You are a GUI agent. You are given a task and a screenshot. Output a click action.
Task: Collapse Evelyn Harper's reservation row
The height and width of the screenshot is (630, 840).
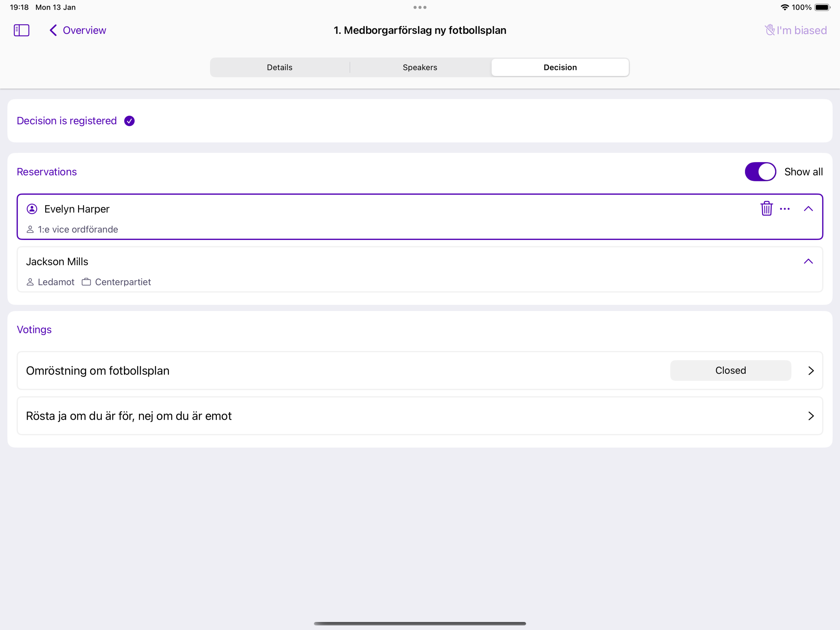coord(809,209)
